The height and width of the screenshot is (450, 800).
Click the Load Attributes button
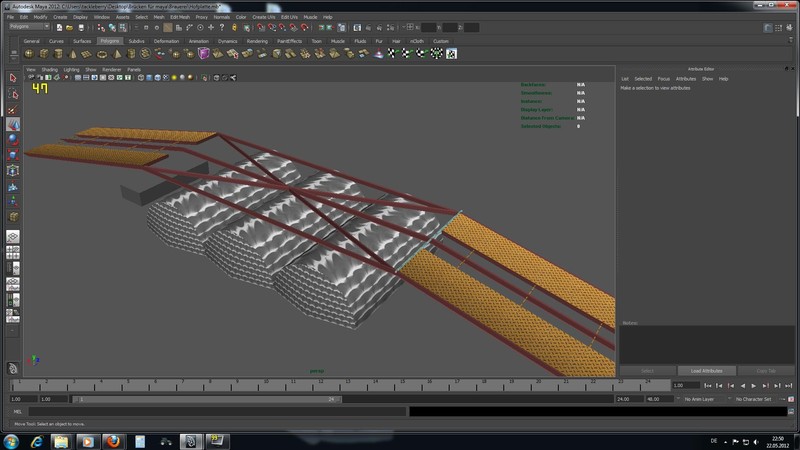[x=707, y=371]
